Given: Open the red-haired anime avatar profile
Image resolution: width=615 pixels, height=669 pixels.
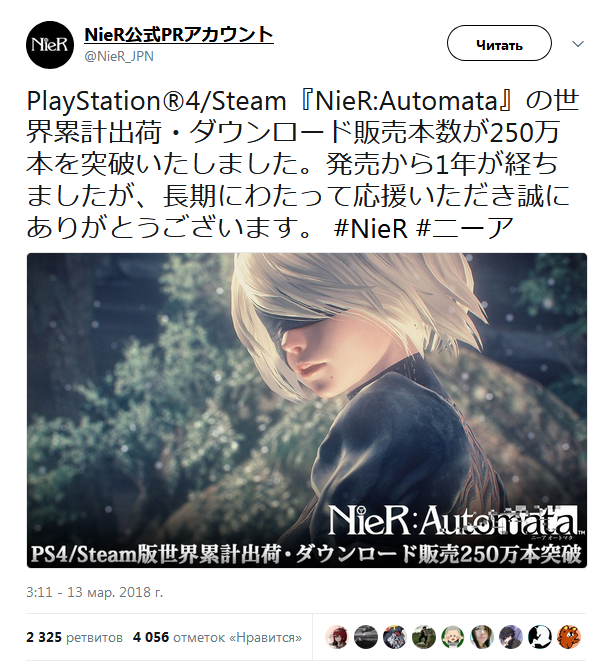Looking at the screenshot, I should click(x=337, y=637).
